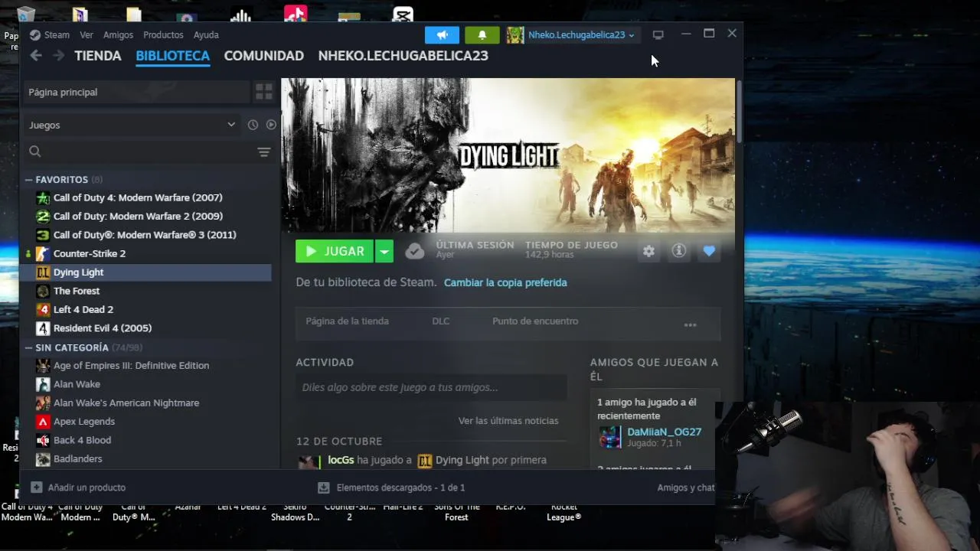
Task: Open the Productos menu
Action: (x=163, y=35)
